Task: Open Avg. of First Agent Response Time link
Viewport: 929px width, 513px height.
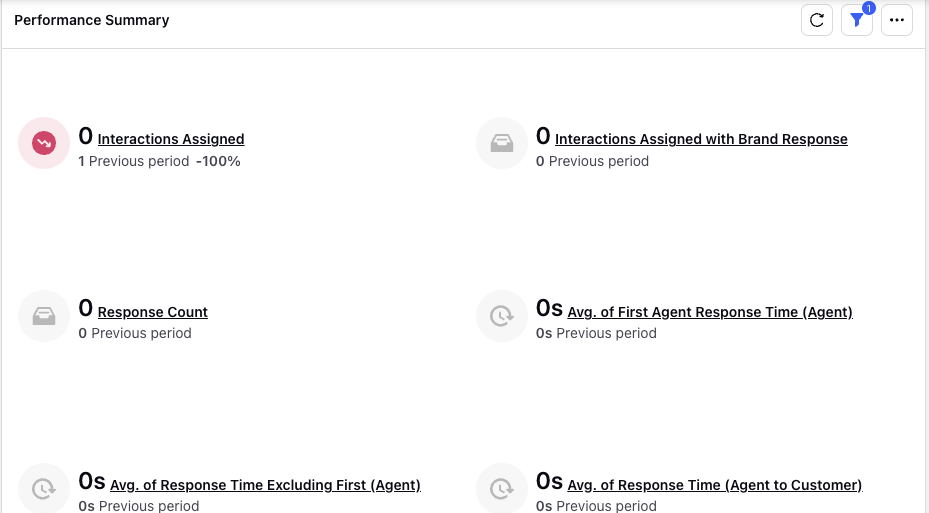Action: coord(710,312)
